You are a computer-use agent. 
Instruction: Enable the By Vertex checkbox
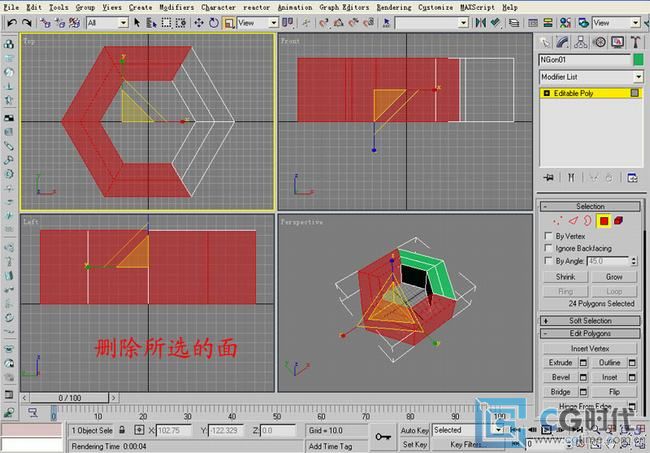548,236
